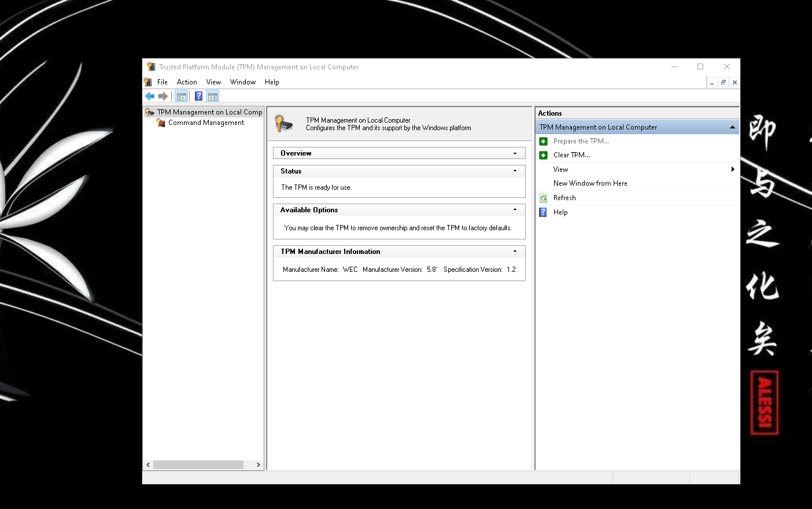Click the key and chip TPM icon in the header
The image size is (812, 509).
coord(283,124)
